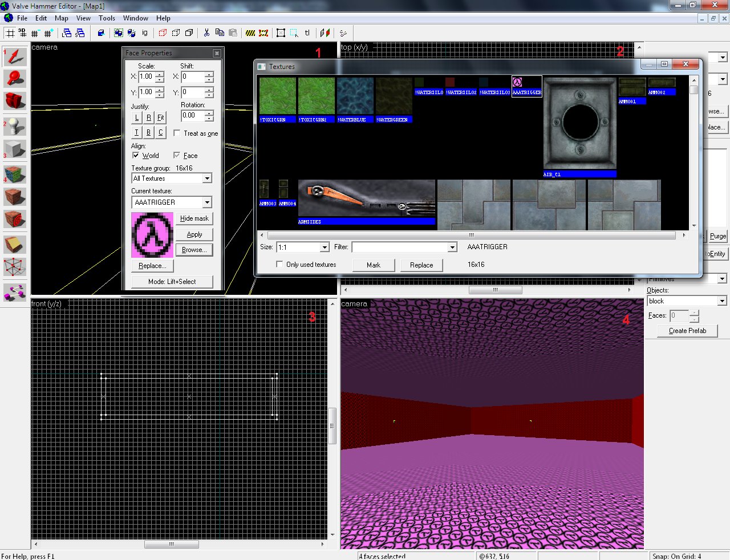Click the Cut scissors icon

click(206, 33)
